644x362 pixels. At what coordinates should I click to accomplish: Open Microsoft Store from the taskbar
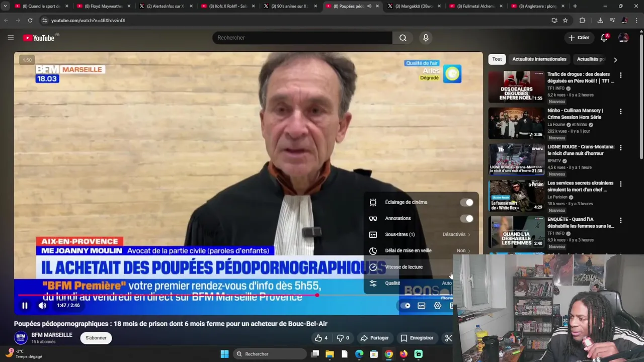[374, 354]
